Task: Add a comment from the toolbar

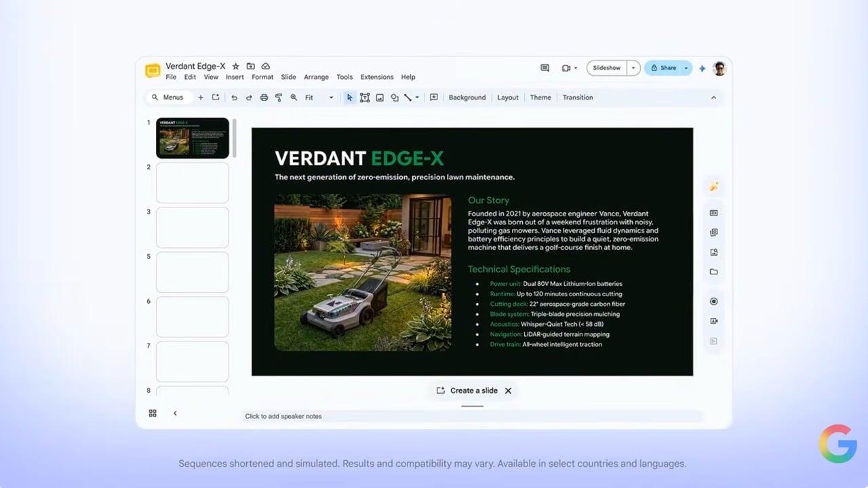Action: 434,98
